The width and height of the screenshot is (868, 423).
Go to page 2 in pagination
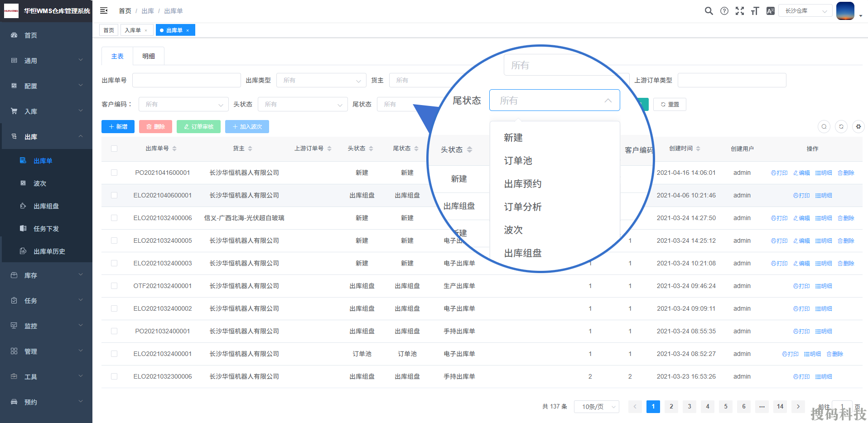click(x=671, y=407)
